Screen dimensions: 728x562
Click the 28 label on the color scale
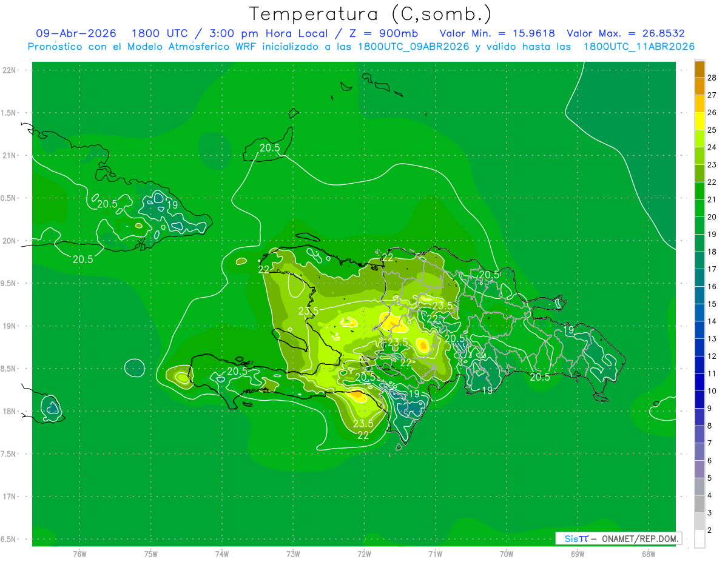(712, 78)
